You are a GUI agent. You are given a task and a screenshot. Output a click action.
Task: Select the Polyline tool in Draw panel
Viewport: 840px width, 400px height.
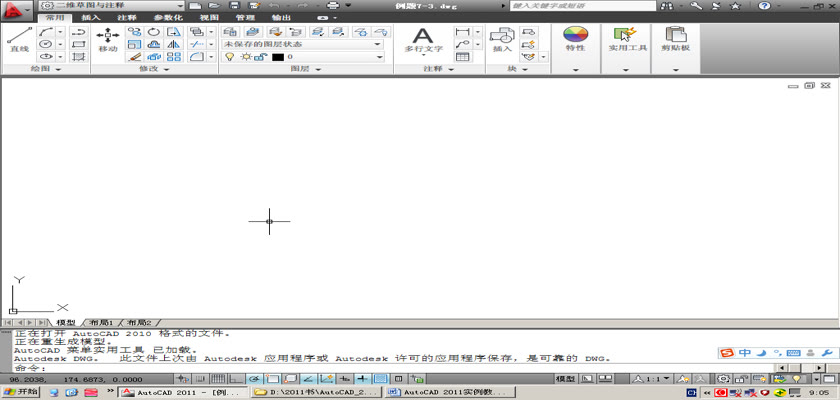point(79,32)
